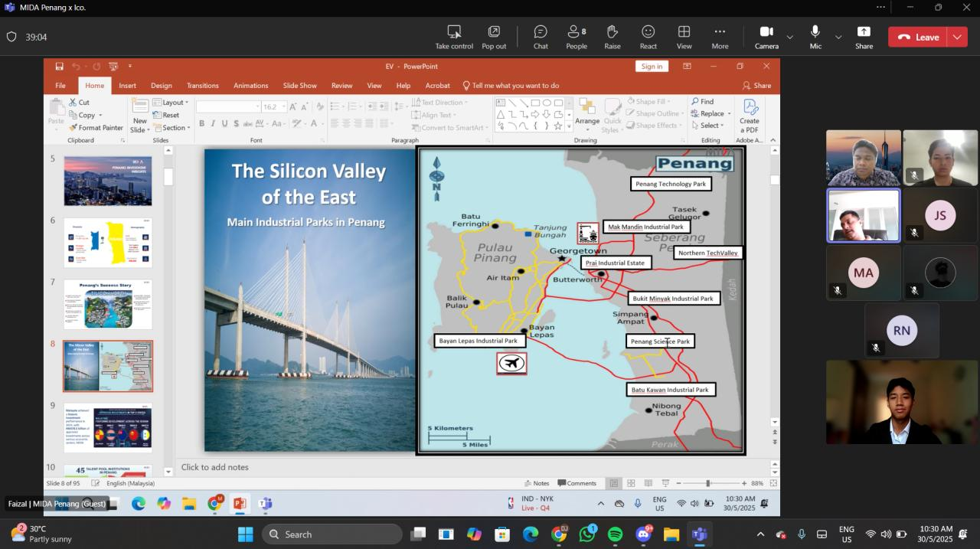Screen dimensions: 980x549
Task: Expand the Mic options arrow
Action: [x=838, y=37]
